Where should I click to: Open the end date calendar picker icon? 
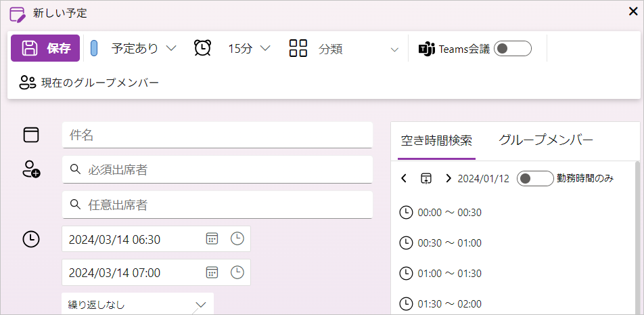212,272
